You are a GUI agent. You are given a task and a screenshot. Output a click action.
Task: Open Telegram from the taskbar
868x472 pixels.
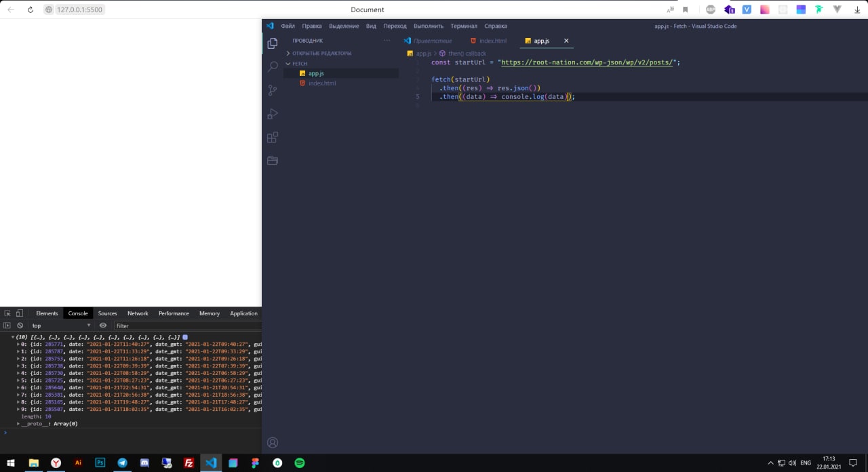pos(122,463)
